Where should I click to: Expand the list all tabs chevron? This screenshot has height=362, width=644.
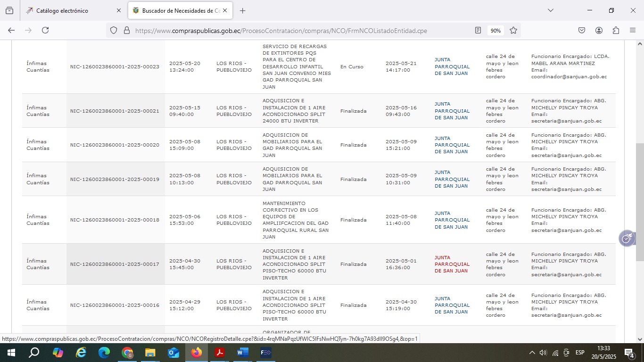(550, 10)
